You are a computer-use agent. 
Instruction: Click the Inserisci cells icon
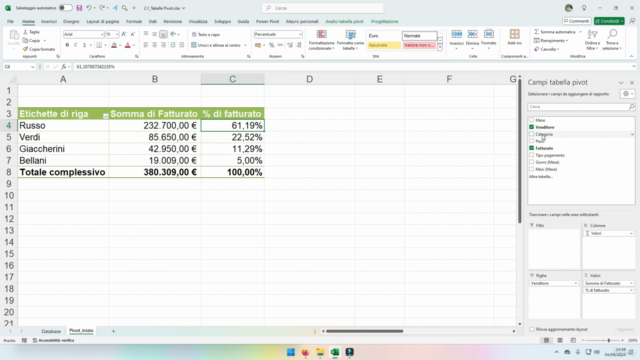coord(457,34)
